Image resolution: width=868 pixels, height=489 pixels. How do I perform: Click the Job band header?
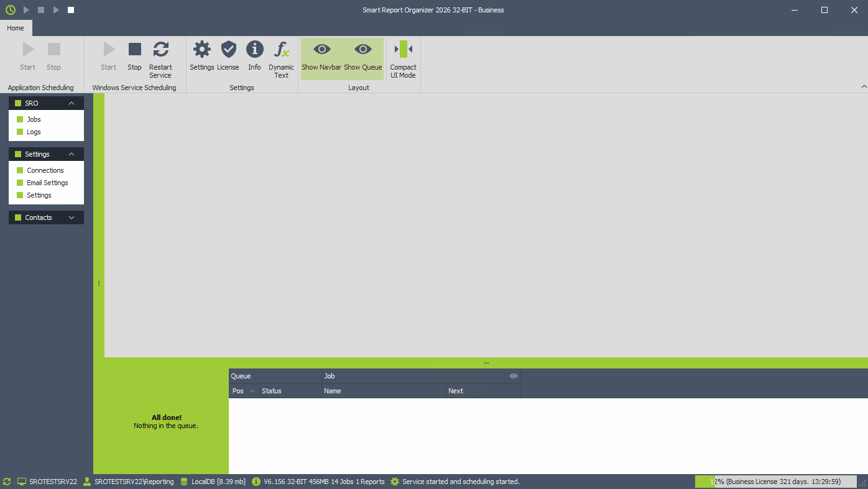[x=421, y=376]
